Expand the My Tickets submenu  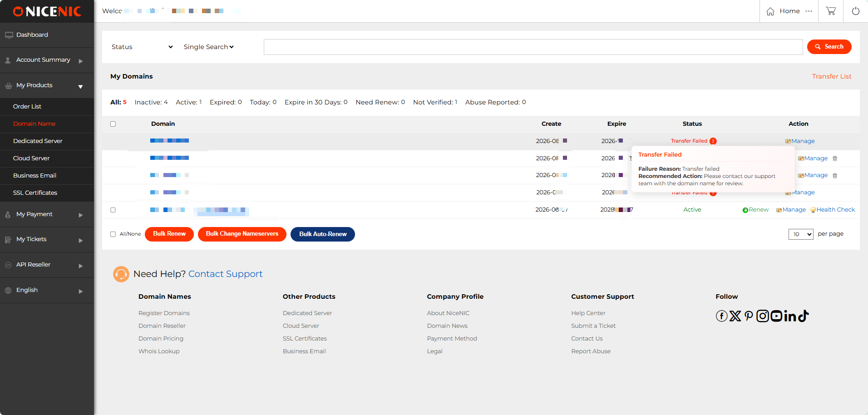[47, 240]
